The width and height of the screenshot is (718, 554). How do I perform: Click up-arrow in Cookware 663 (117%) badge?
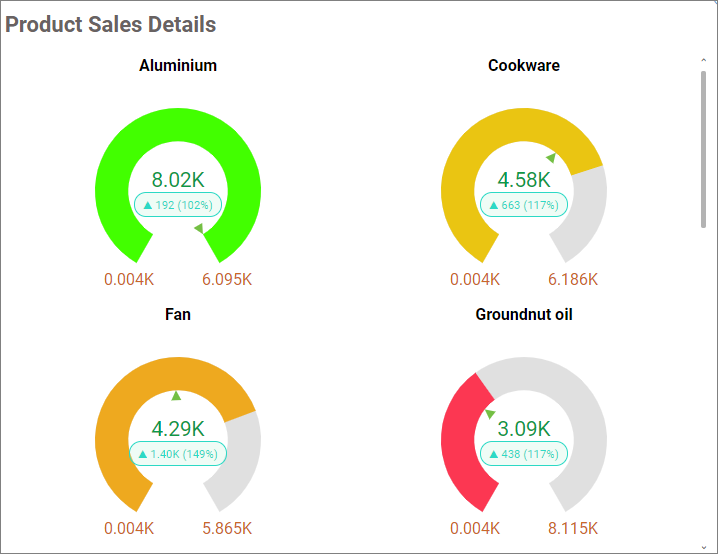tap(494, 205)
